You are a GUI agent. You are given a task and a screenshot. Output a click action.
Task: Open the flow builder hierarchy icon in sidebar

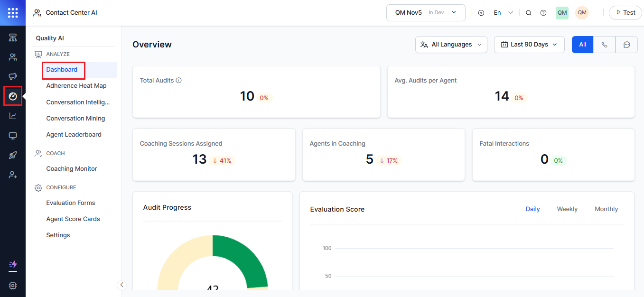point(13,37)
